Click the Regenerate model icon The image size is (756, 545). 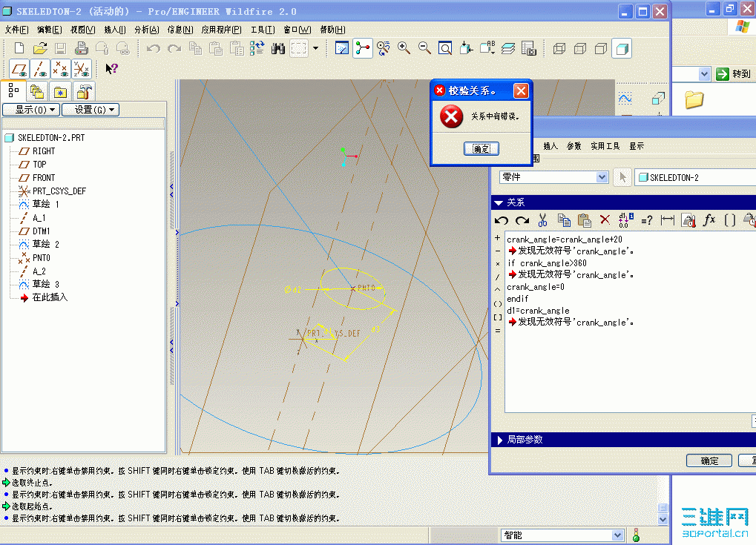point(257,48)
